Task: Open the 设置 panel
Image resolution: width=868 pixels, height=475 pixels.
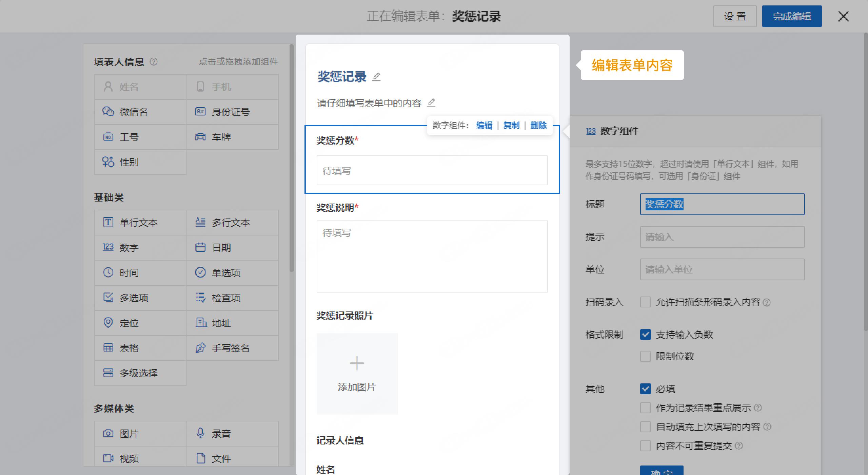Action: point(735,16)
